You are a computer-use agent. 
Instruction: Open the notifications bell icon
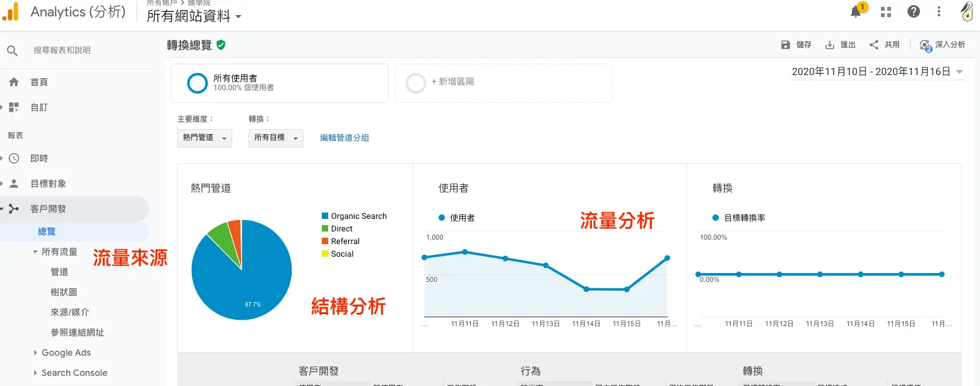(x=856, y=11)
